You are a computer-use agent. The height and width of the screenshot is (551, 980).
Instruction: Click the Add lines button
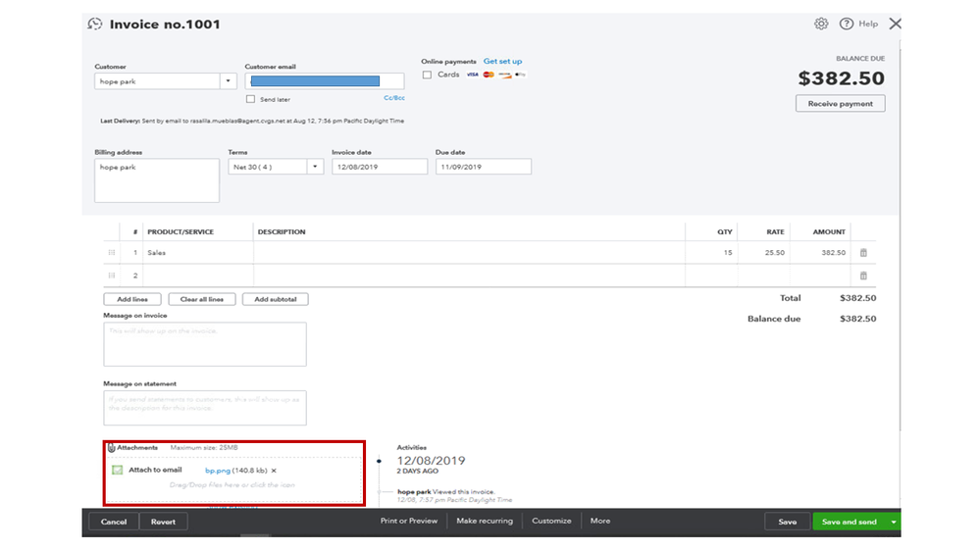132,299
